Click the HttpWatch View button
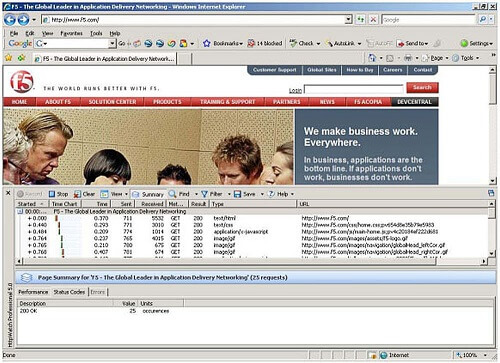This screenshot has width=500, height=363. (111, 194)
